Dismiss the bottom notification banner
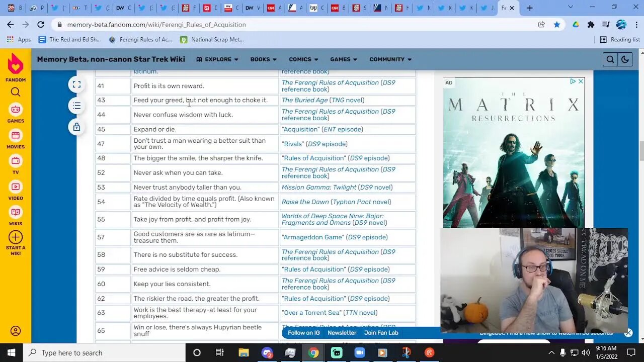644x362 pixels. coord(628,333)
